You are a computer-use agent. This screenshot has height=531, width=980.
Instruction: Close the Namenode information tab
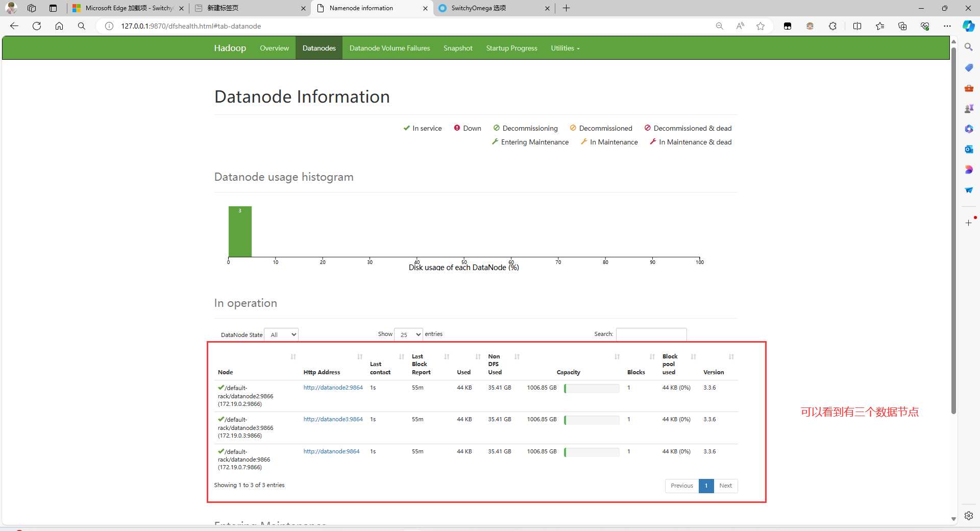426,8
